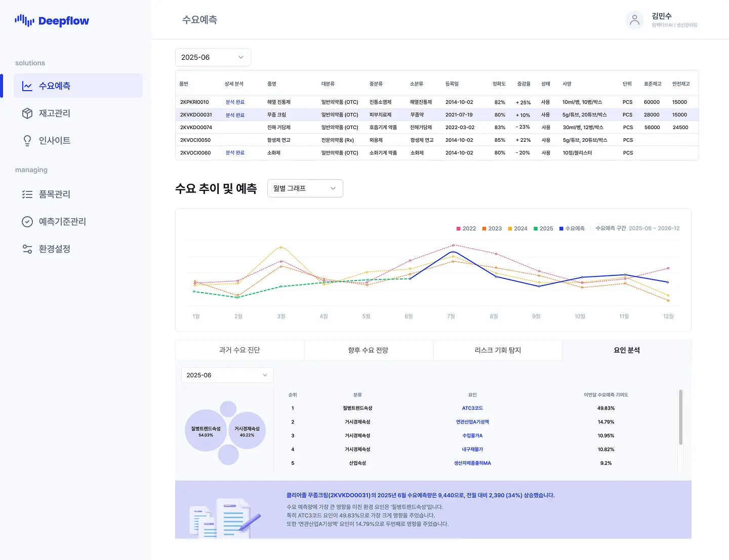Click the 재고관리 box icon

click(27, 113)
